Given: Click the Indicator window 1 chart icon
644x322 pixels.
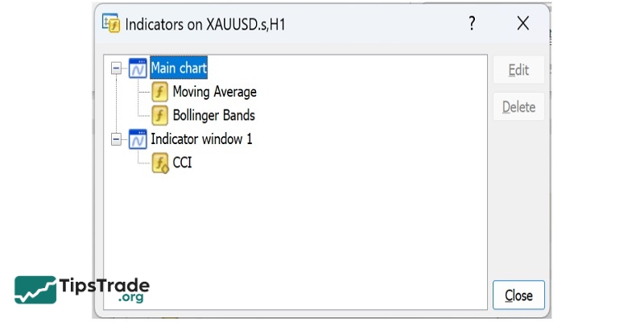Looking at the screenshot, I should point(138,139).
